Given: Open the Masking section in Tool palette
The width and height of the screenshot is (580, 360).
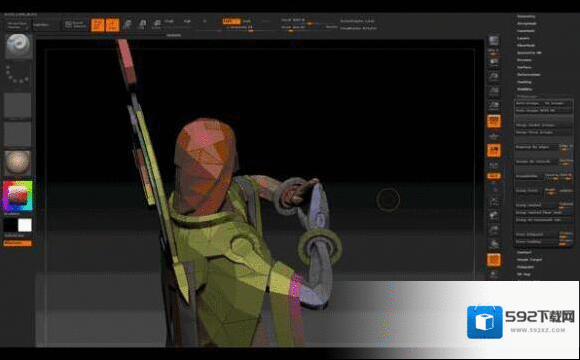Looking at the screenshot, I should coord(525,82).
